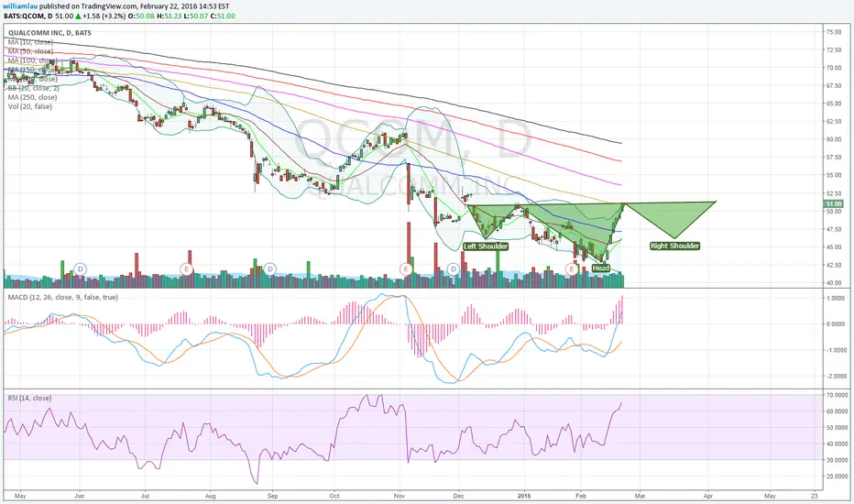Select the QUALCOMM INC, D, BATS title
This screenshot has width=854, height=504.
[49, 33]
